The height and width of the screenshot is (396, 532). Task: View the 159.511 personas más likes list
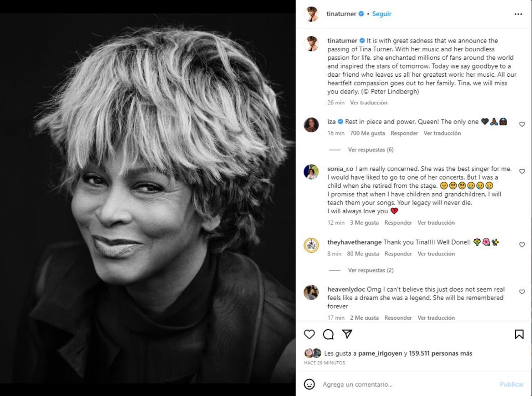point(441,353)
